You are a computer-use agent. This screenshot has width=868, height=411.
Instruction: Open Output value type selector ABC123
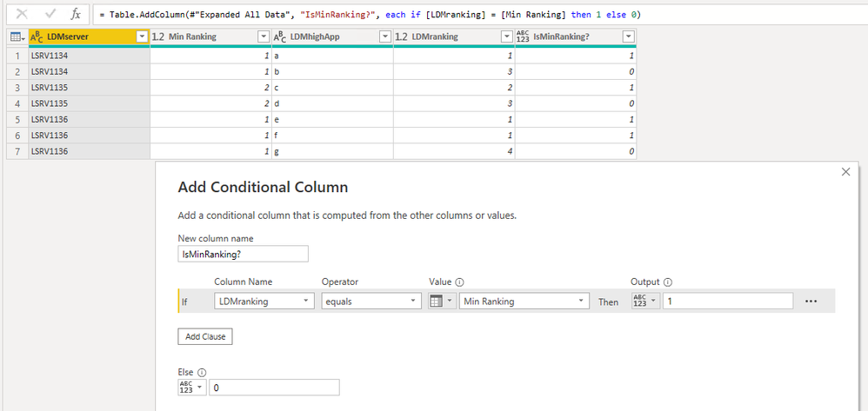[x=645, y=301]
